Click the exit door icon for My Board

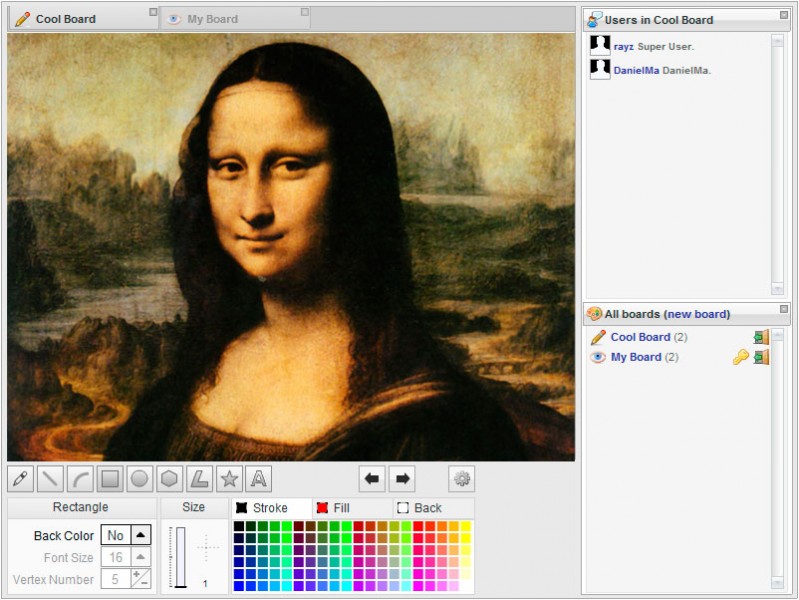click(761, 357)
